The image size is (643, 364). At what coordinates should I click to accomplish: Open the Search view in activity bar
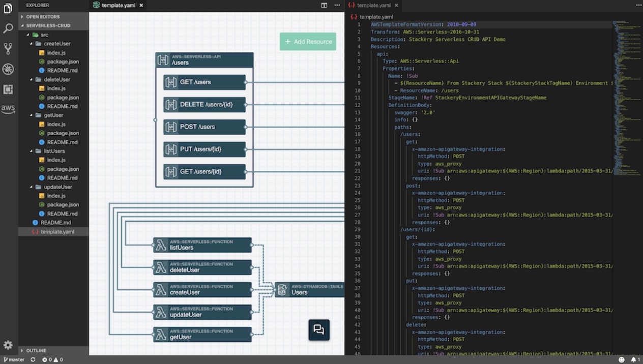8,28
